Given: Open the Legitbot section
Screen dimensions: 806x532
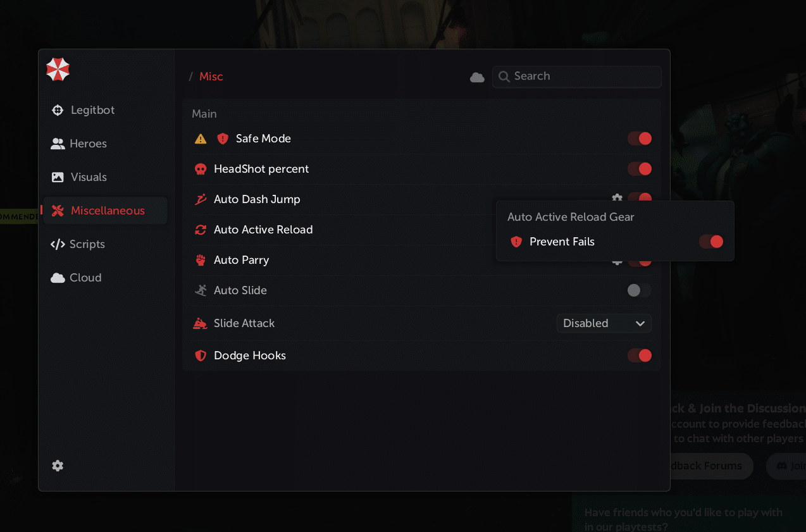Looking at the screenshot, I should (x=92, y=110).
